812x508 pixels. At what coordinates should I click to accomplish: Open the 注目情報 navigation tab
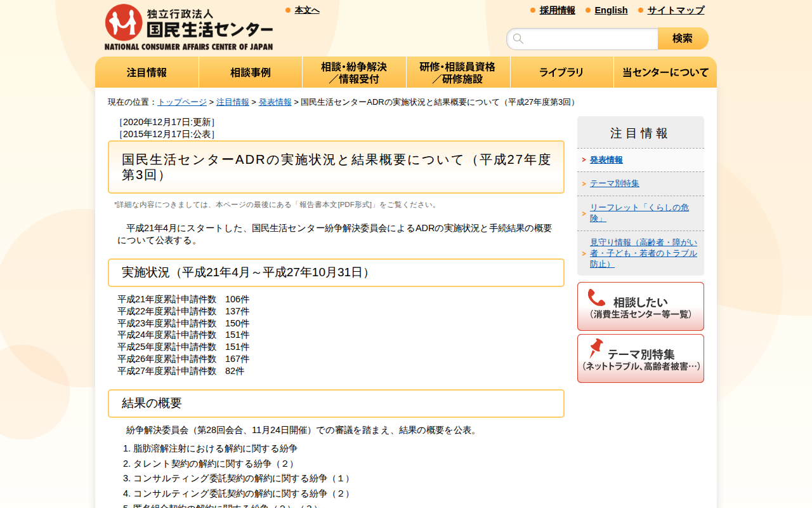pyautogui.click(x=147, y=72)
